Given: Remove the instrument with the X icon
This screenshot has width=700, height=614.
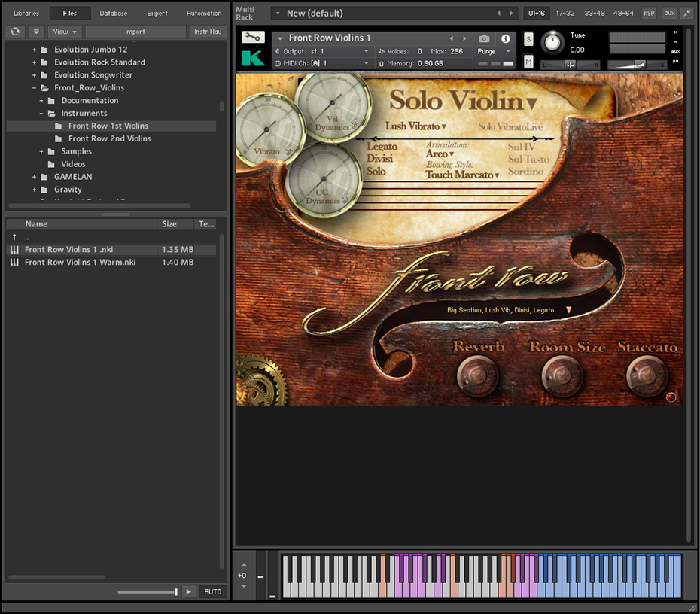Looking at the screenshot, I should (675, 32).
